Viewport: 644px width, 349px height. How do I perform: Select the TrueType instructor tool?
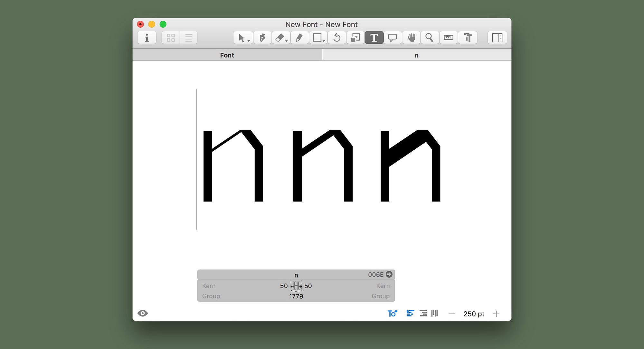click(x=468, y=38)
